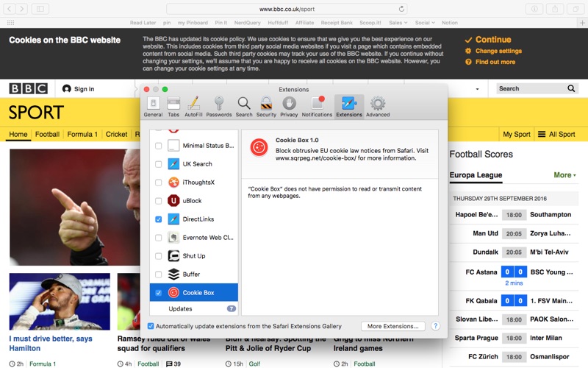Image resolution: width=588 pixels, height=368 pixels.
Task: Open the extensions help question mark button
Action: click(x=435, y=326)
